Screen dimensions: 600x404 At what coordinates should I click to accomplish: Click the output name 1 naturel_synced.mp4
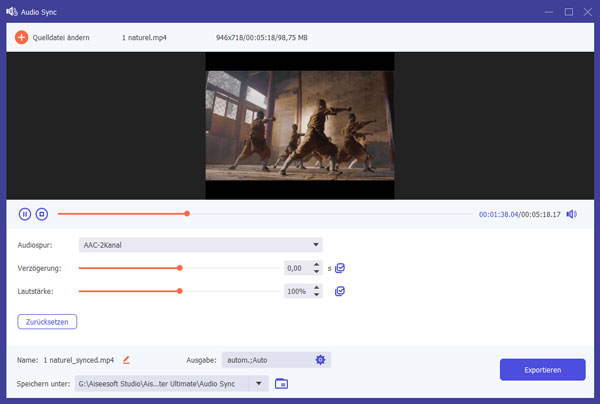(x=79, y=360)
